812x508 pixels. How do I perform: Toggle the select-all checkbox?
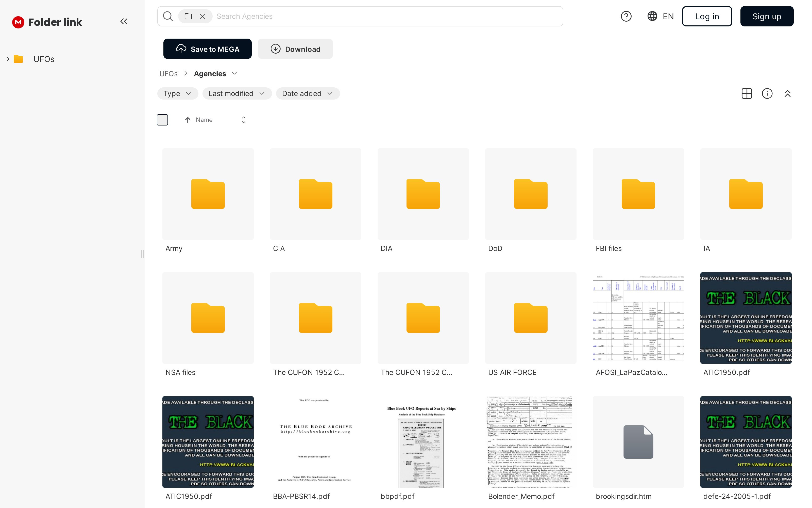pyautogui.click(x=162, y=120)
